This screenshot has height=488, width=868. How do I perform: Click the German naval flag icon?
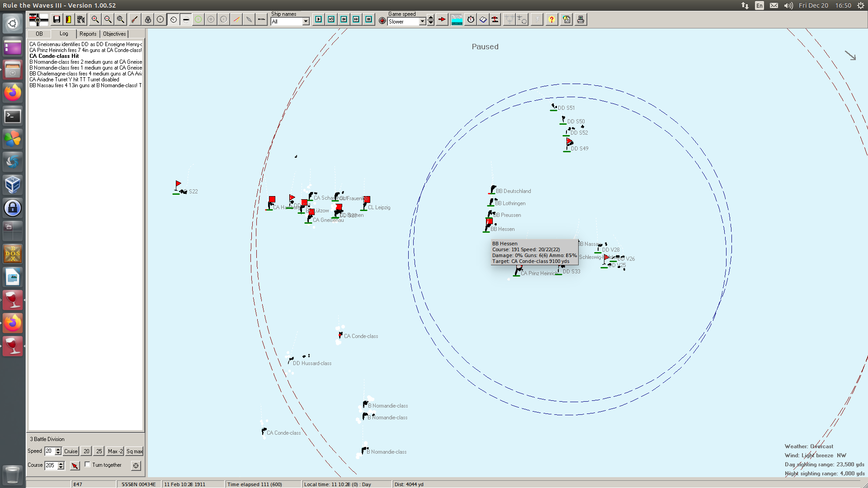[38, 19]
